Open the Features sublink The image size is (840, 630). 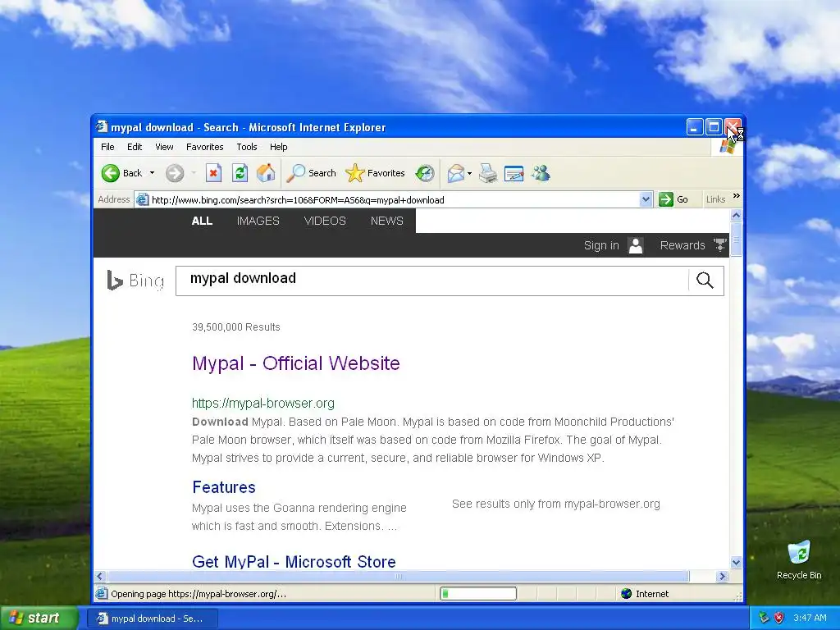pyautogui.click(x=224, y=487)
